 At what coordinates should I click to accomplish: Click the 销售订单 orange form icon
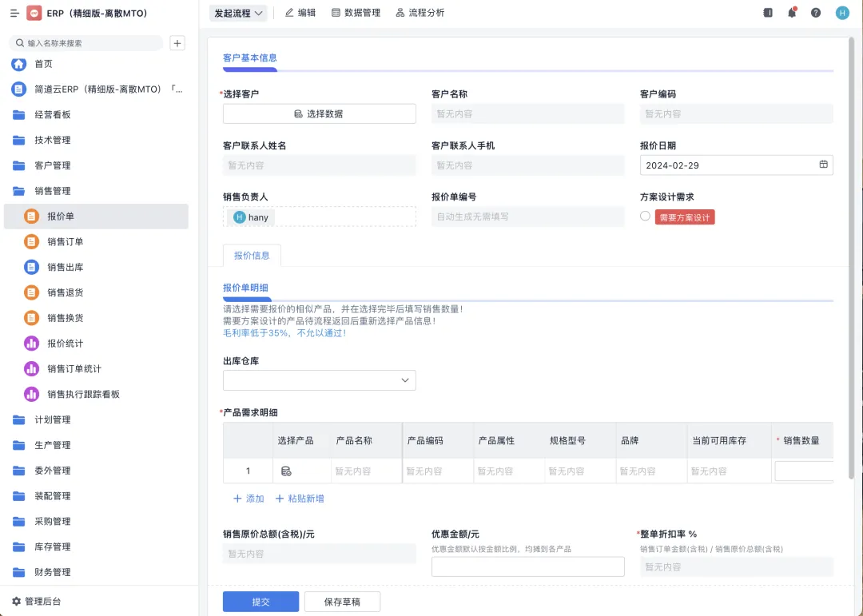31,241
